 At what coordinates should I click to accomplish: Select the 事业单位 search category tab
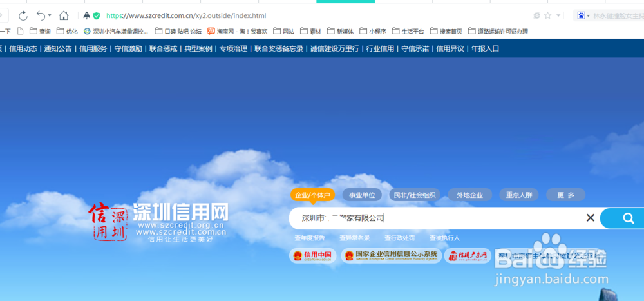click(x=362, y=195)
